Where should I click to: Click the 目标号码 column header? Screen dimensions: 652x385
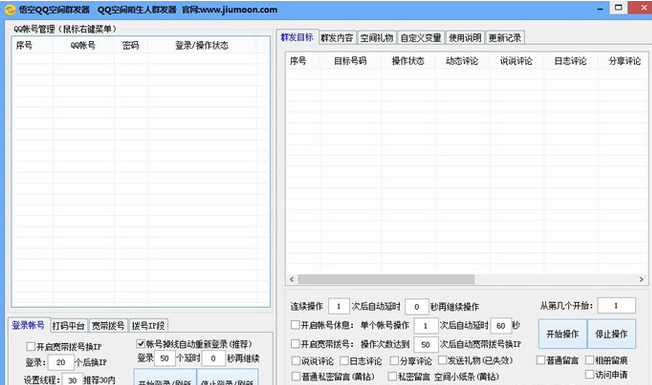tap(351, 61)
